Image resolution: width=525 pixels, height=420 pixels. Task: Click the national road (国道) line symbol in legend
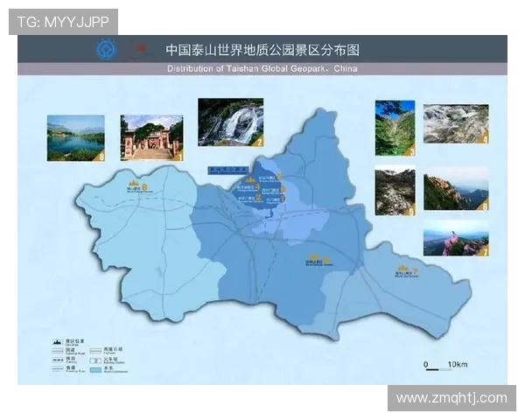coord(58,351)
